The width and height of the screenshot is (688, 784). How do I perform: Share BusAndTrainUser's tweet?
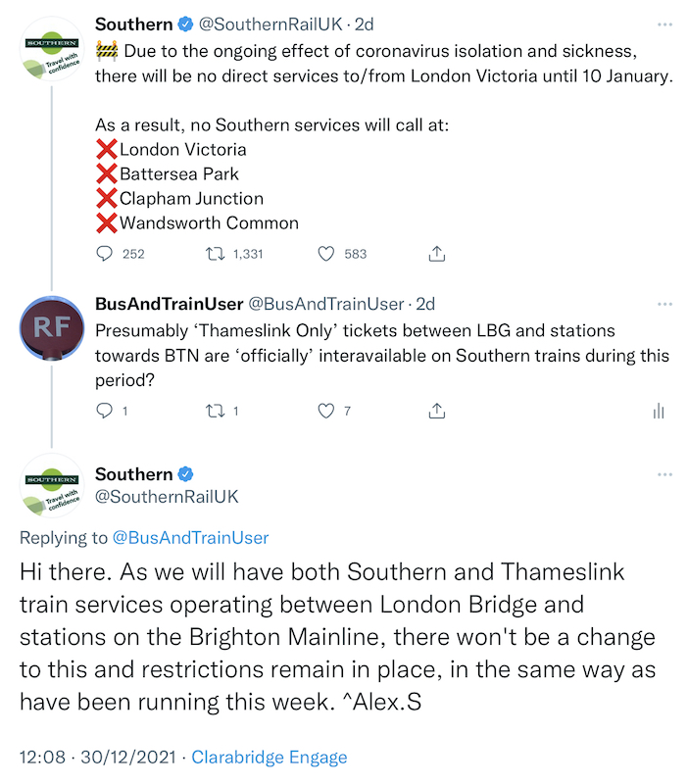(x=438, y=411)
